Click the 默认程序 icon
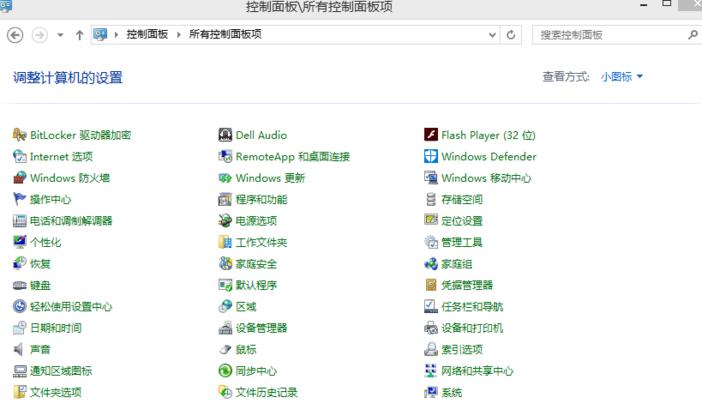This screenshot has width=702, height=400. click(225, 285)
